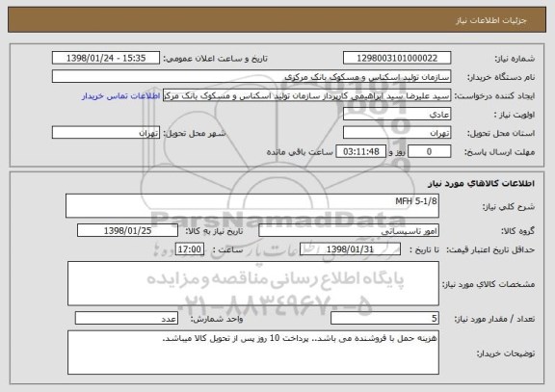Click the remaining time field 03:11:48
The width and height of the screenshot is (555, 392).
click(360, 151)
